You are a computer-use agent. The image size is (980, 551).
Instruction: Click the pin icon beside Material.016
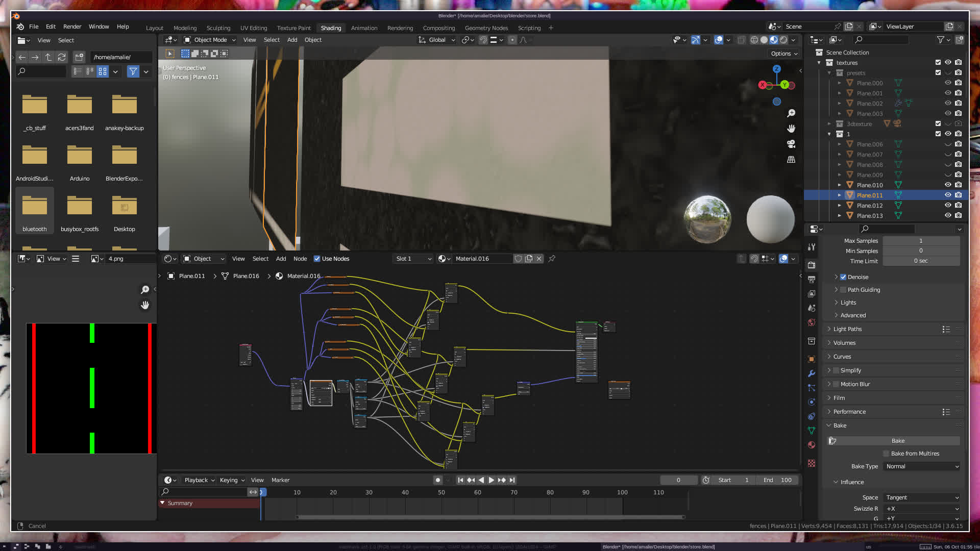pos(552,259)
